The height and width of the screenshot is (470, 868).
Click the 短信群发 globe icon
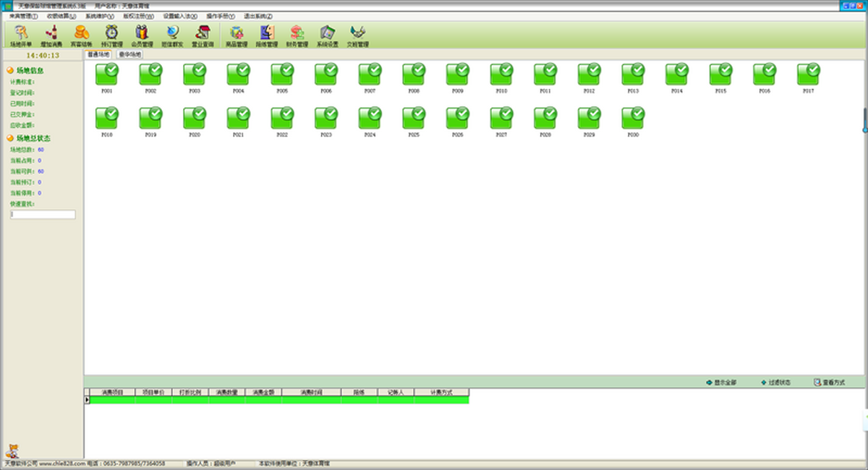(172, 35)
